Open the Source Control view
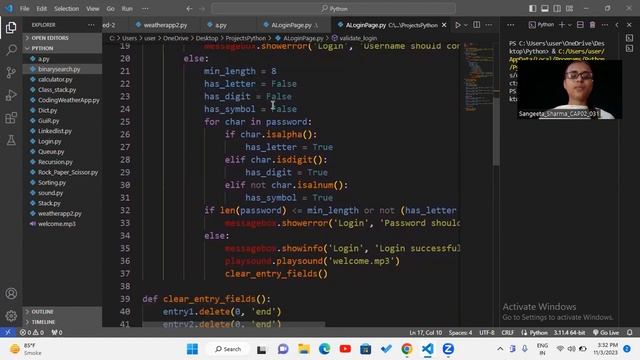Screen dimensions: 640x360 11,73
